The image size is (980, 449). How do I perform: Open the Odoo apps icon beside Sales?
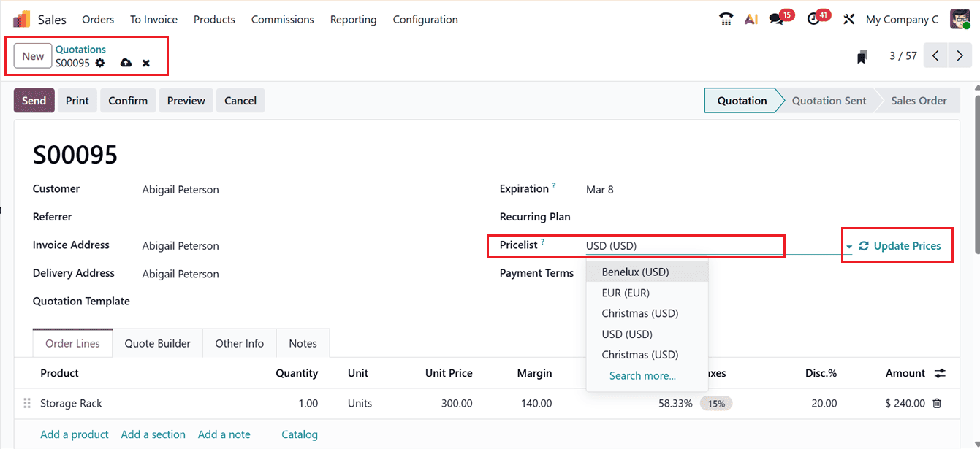coord(21,18)
